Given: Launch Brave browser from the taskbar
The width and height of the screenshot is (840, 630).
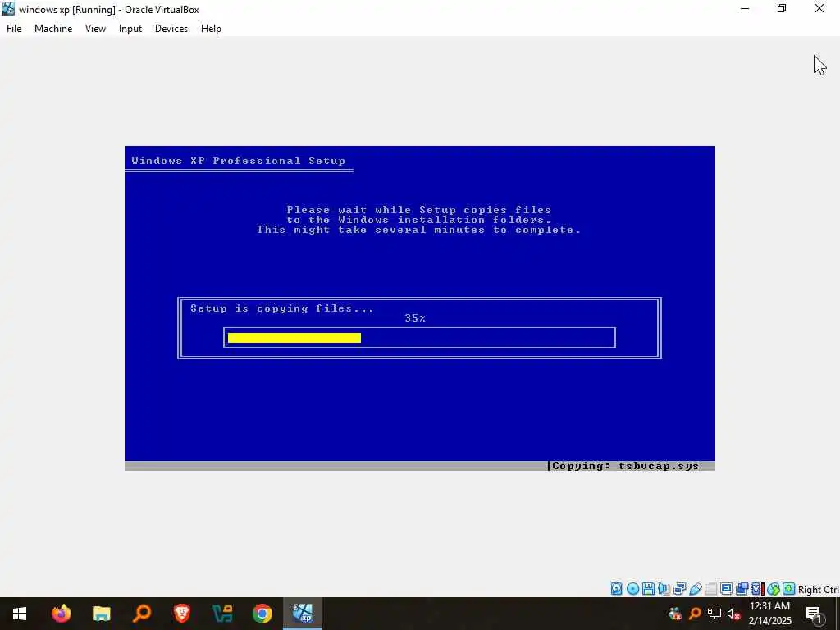Looking at the screenshot, I should click(181, 614).
